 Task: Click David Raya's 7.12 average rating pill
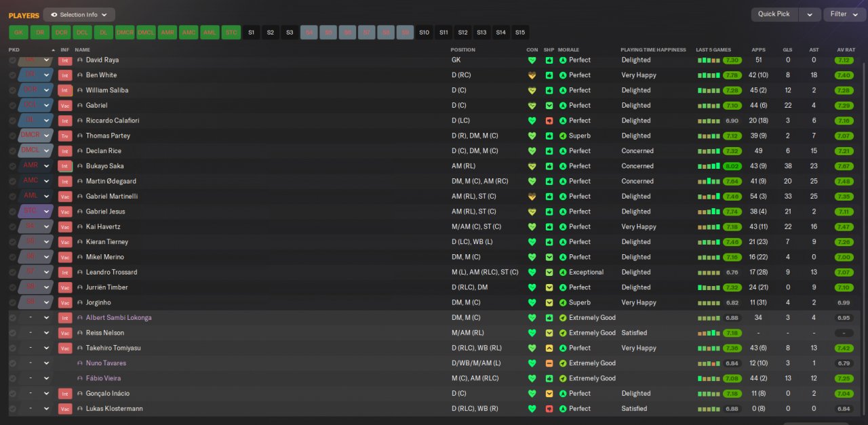[844, 60]
